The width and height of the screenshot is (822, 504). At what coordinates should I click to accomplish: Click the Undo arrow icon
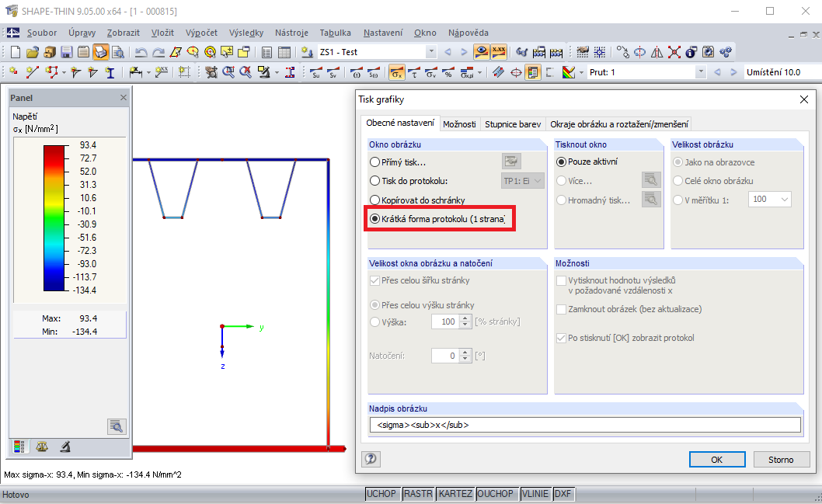coord(141,52)
